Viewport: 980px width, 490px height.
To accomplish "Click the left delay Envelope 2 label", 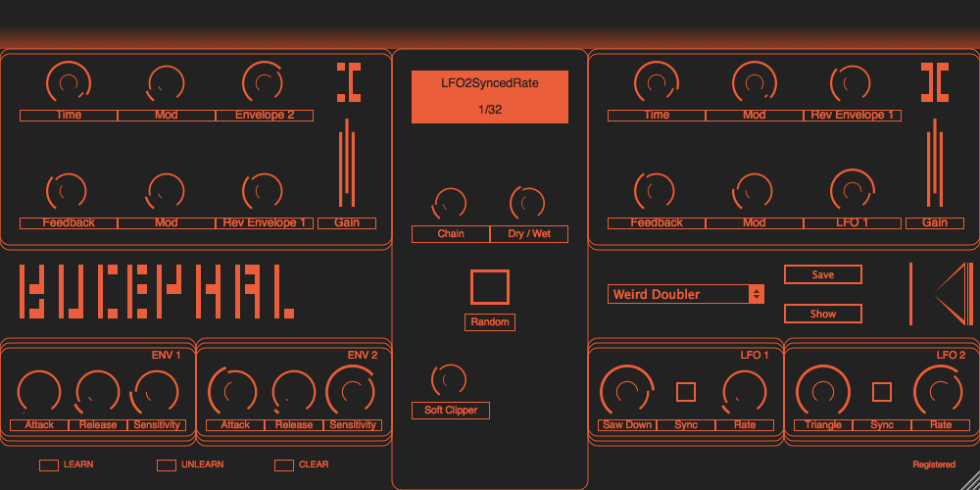I will (x=265, y=115).
